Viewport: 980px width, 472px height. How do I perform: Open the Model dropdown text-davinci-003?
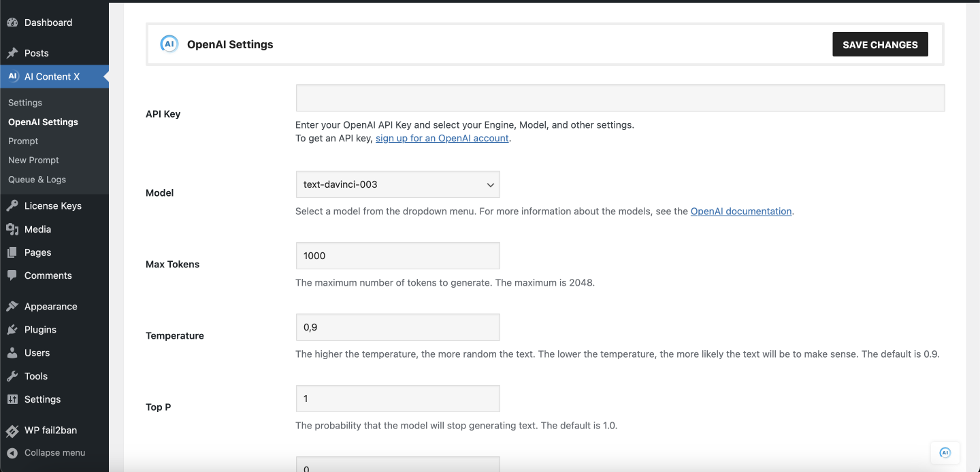[x=398, y=184]
